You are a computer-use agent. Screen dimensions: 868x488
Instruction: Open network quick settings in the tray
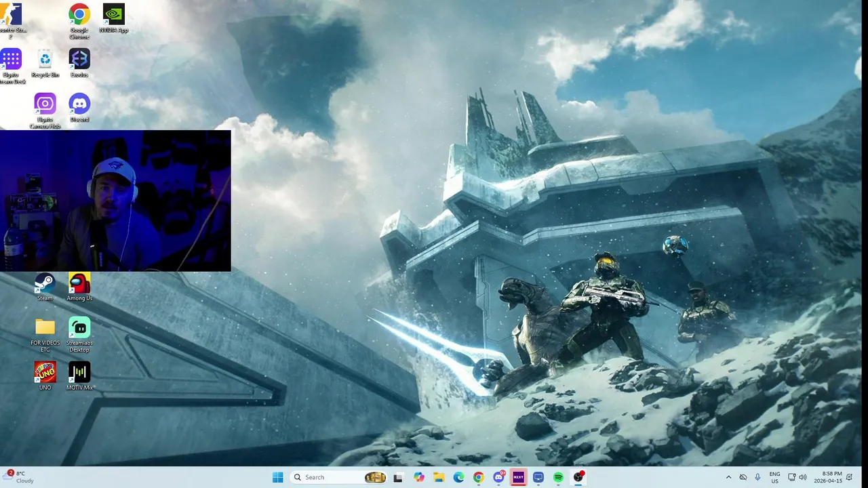(x=791, y=477)
